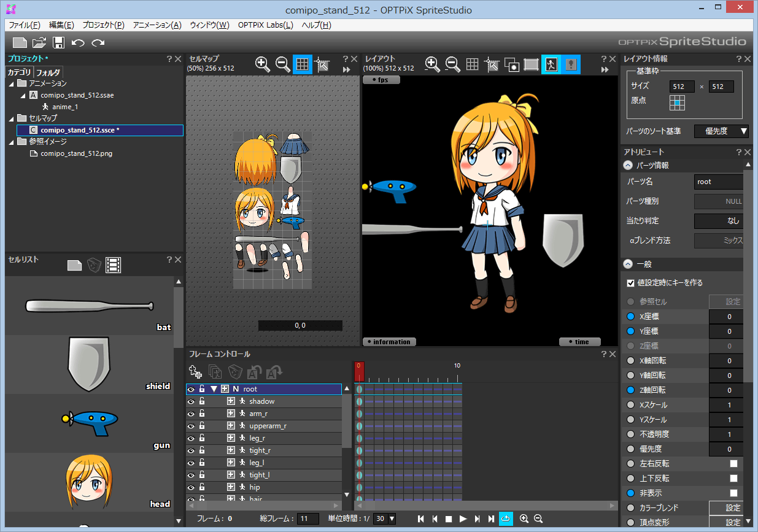Click the カラーブレンド 設定 button
Screen dimensions: 758x532
pyautogui.click(x=727, y=508)
